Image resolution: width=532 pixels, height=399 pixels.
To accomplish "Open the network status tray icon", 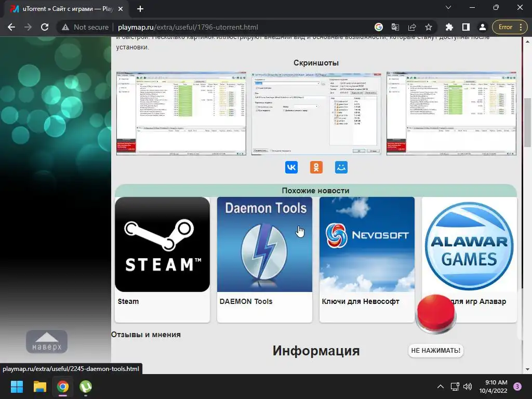I will coord(455,387).
